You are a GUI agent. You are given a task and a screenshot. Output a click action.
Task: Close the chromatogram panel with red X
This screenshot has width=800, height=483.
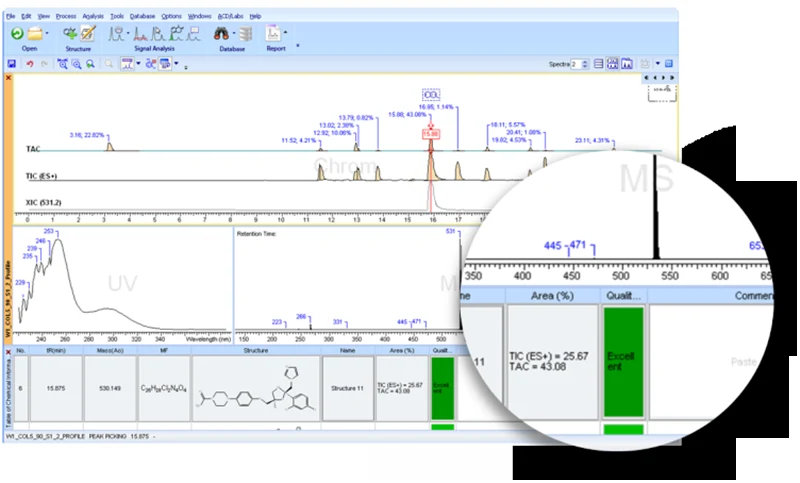[x=8, y=78]
